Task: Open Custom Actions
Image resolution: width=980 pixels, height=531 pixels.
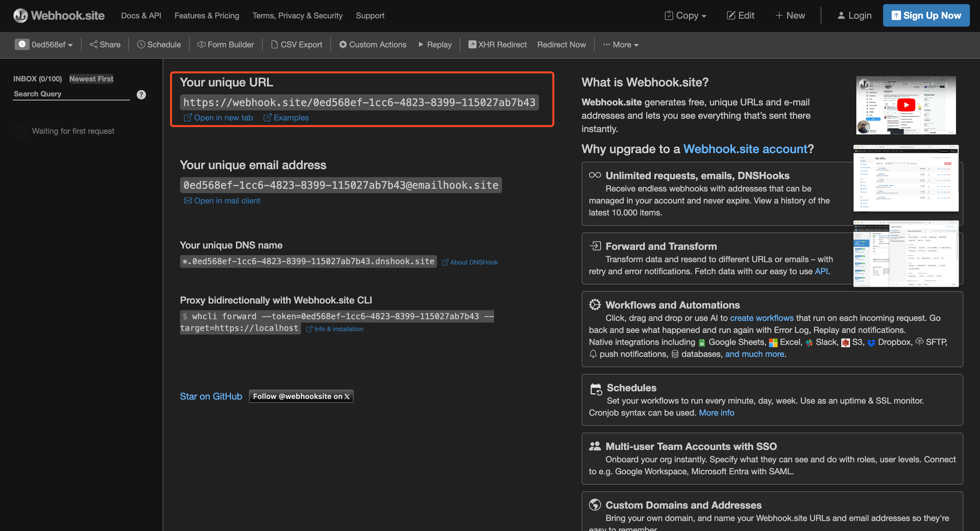Action: coord(372,45)
